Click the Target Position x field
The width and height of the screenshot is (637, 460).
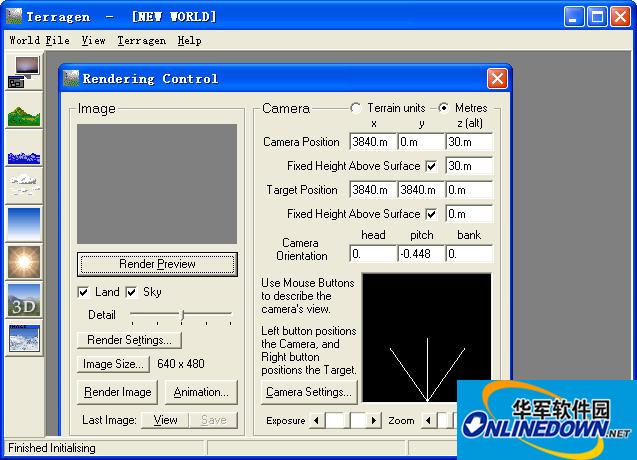(373, 190)
